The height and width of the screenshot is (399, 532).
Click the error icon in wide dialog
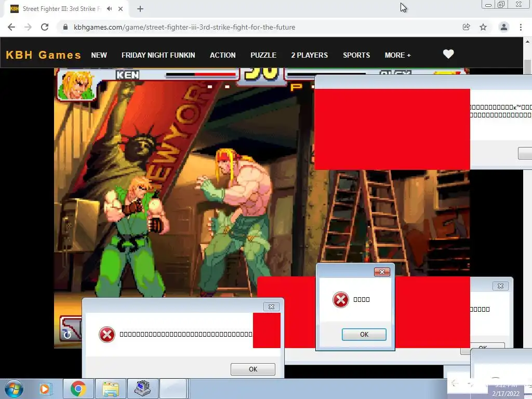(107, 335)
